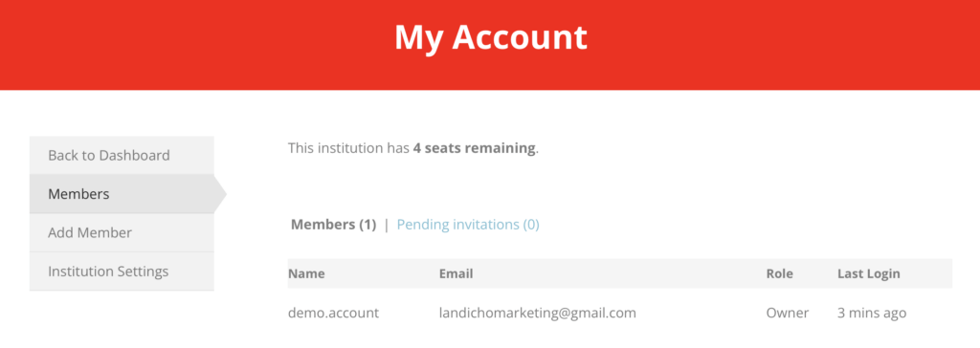
Task: Click the landichomarketing@gmail.com email address
Action: pyautogui.click(x=538, y=313)
